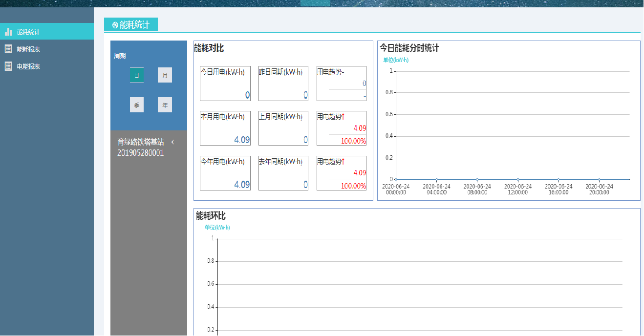Select the 年 (year) period button
This screenshot has height=336, width=644.
click(x=165, y=105)
